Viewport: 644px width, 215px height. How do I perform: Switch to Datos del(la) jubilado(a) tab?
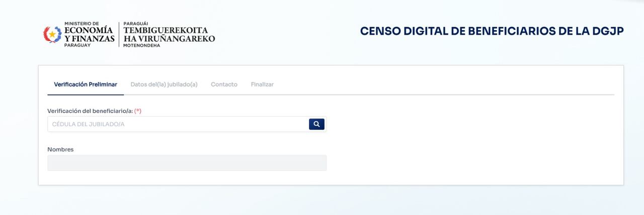pos(164,84)
